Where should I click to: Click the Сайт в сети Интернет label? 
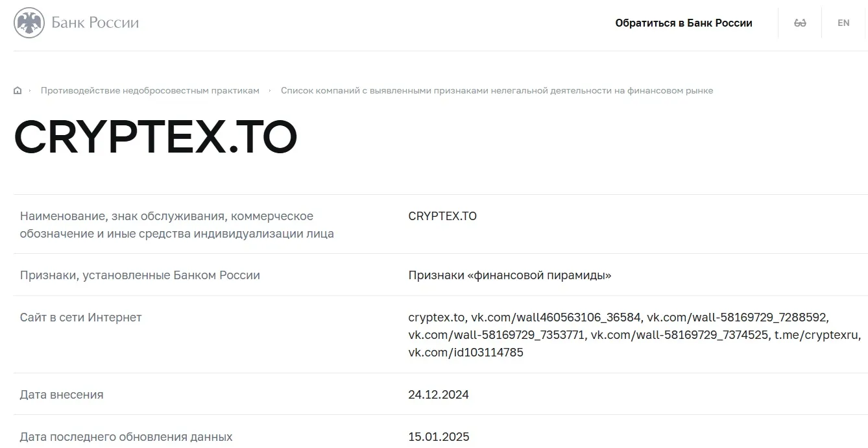tap(80, 317)
